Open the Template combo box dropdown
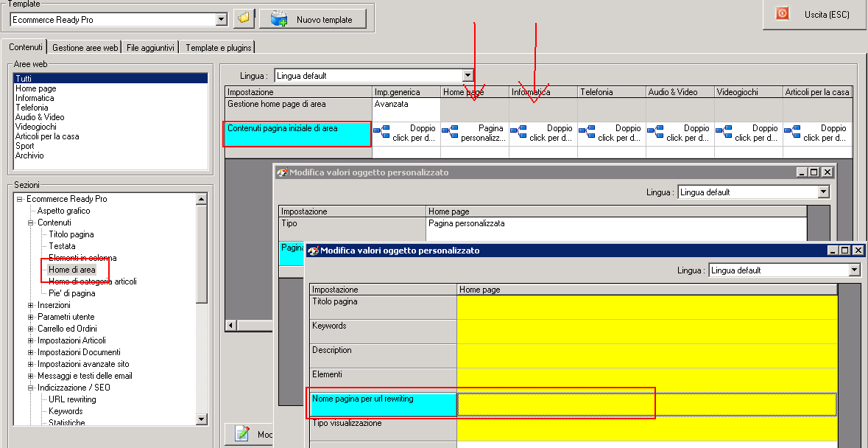Screen dimensions: 868x448 point(222,19)
